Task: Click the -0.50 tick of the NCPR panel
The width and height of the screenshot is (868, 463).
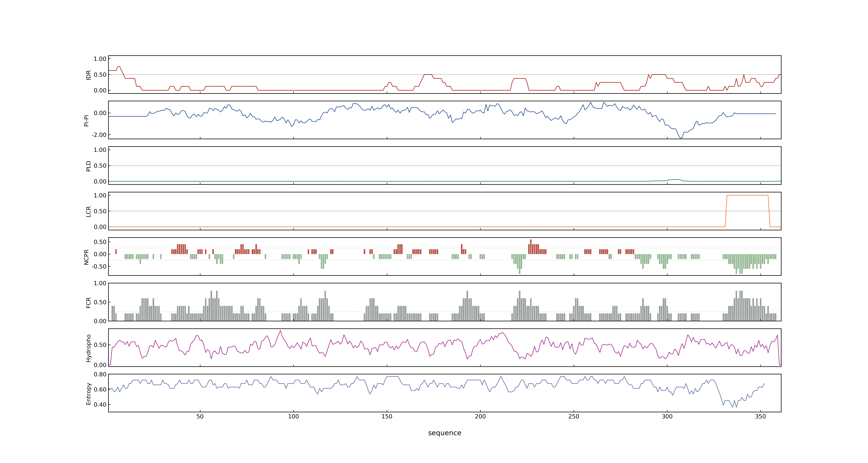Action: coord(99,267)
